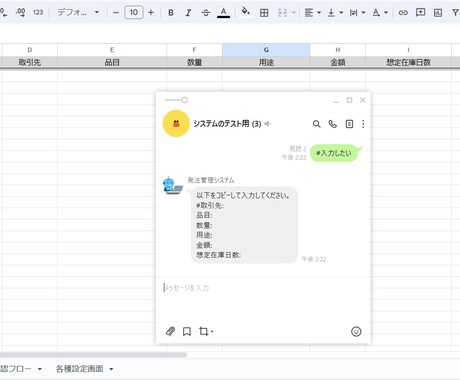
Task: Open the chat notes icon
Action: tap(349, 124)
